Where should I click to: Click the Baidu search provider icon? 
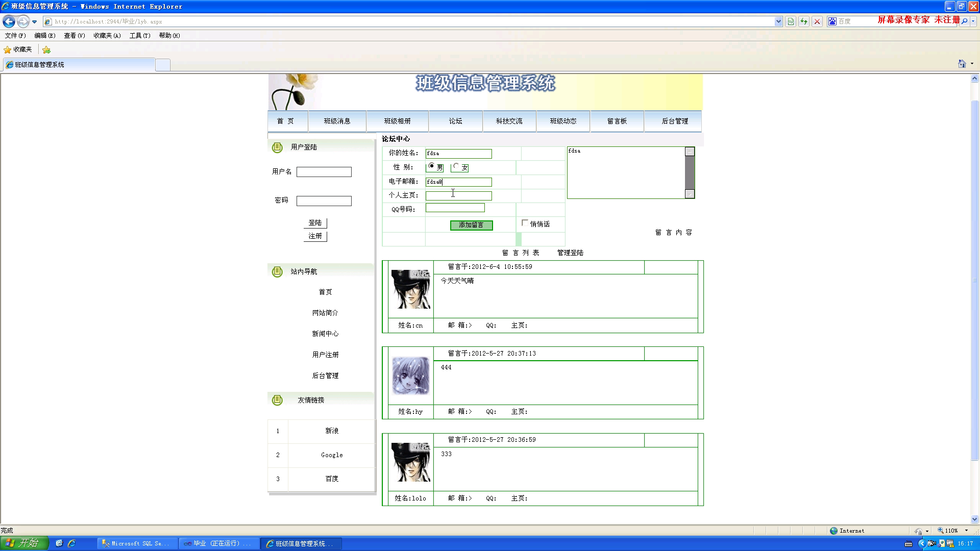click(832, 21)
